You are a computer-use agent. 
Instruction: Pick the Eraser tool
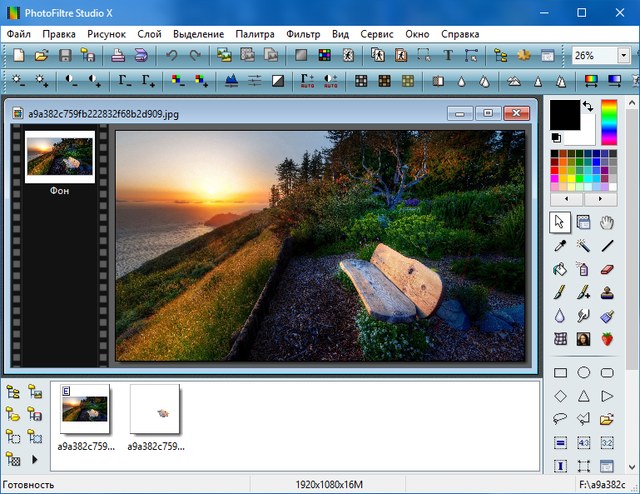coord(607,269)
